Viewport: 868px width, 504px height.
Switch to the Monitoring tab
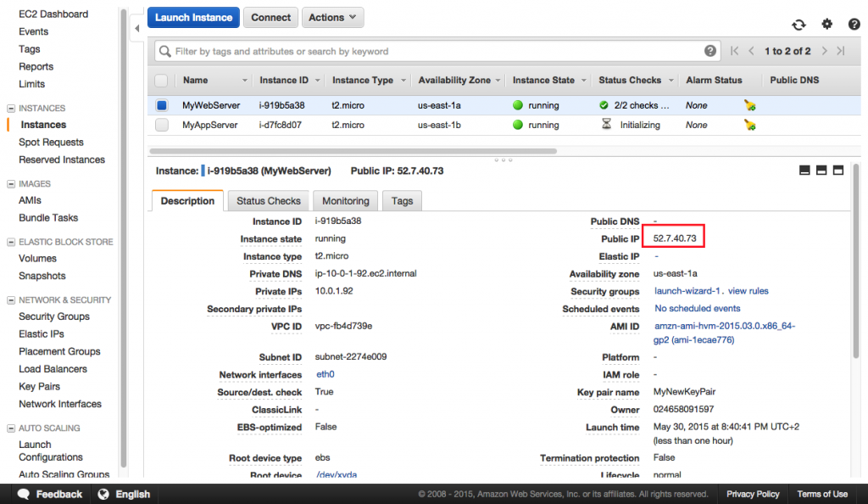point(346,200)
